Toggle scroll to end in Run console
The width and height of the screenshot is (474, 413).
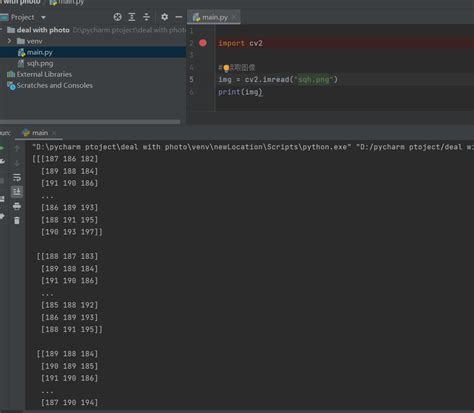click(17, 192)
